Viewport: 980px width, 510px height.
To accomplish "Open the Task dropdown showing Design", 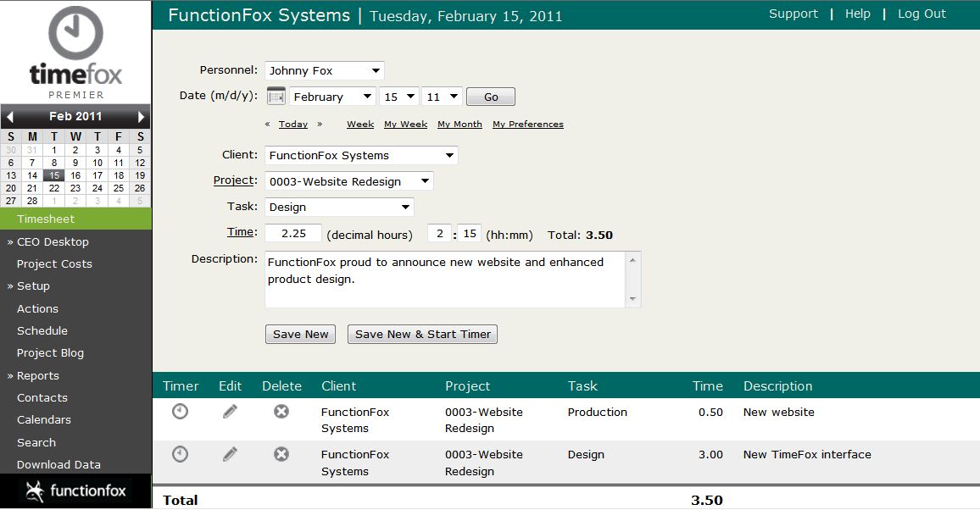I will (x=339, y=208).
